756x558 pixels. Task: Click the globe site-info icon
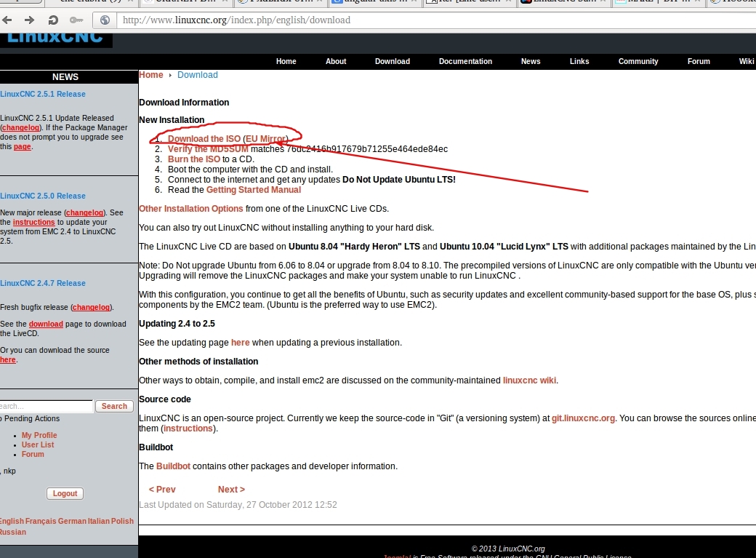105,20
